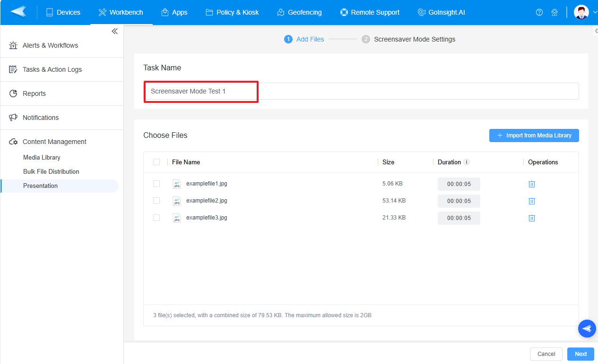This screenshot has height=364, width=598.
Task: Open the Alerts & Workflows panel
Action: coord(50,45)
